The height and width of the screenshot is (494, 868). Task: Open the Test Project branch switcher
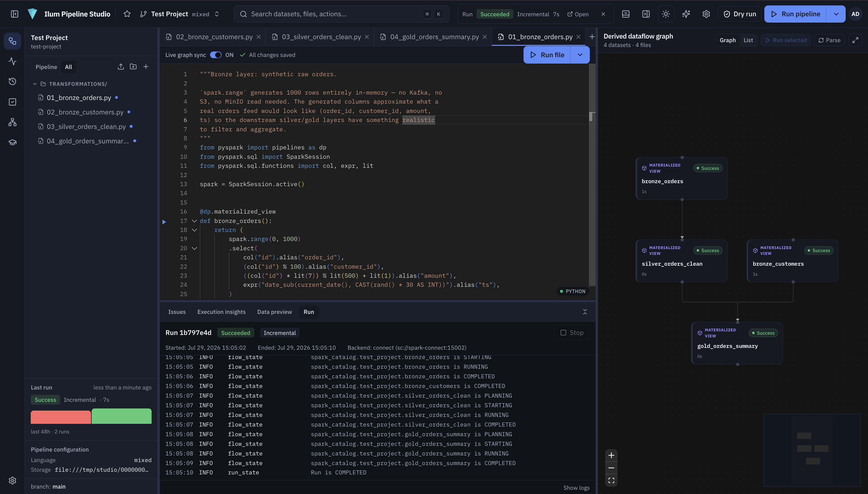180,14
